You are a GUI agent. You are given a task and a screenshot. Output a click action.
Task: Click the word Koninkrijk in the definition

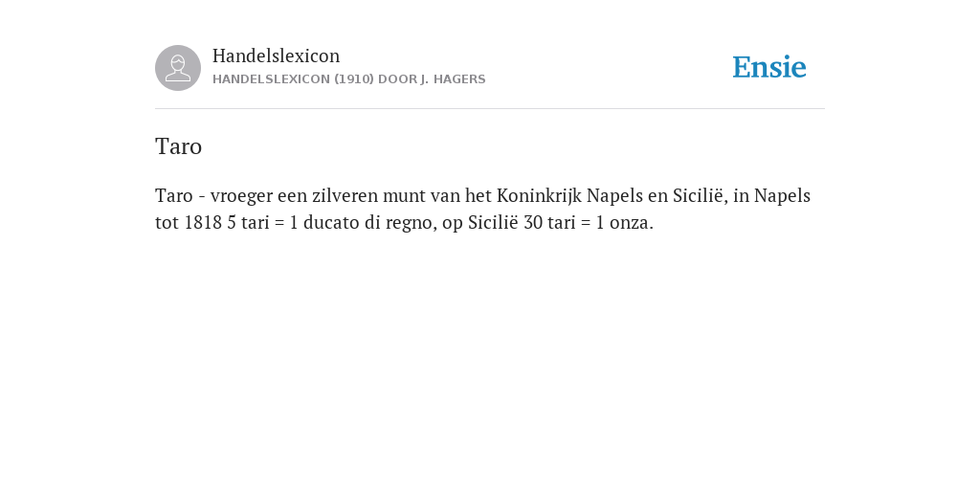click(540, 196)
